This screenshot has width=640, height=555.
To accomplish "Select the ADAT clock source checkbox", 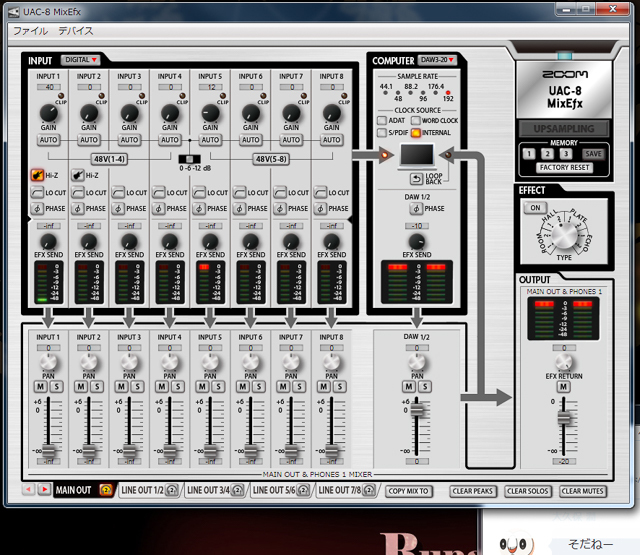I will coord(382,120).
